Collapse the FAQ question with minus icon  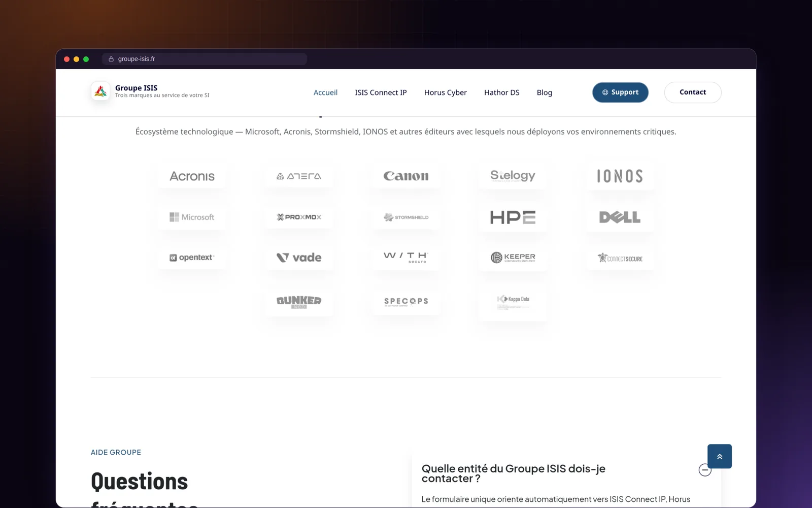click(705, 470)
